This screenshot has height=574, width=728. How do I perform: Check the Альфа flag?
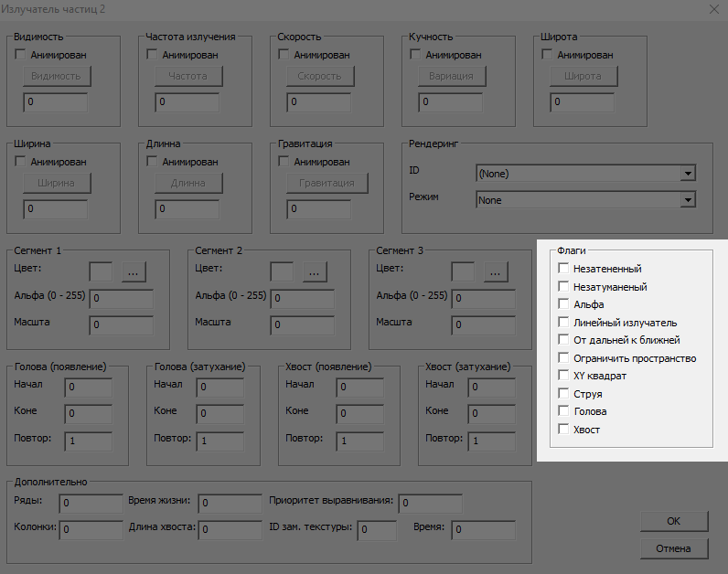(x=563, y=304)
